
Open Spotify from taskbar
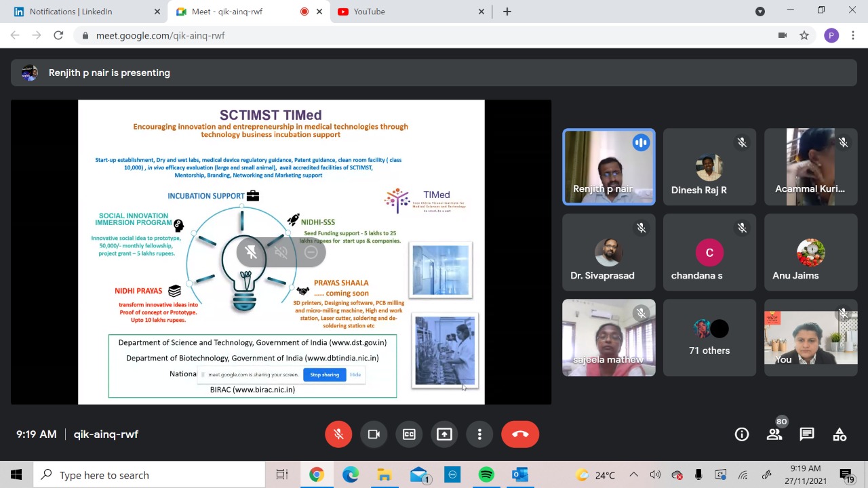[486, 475]
